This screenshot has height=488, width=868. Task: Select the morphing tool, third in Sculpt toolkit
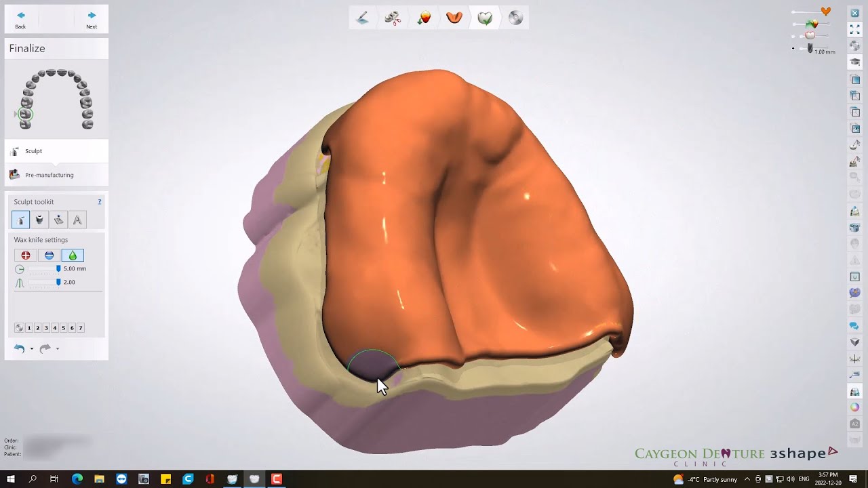pos(58,220)
